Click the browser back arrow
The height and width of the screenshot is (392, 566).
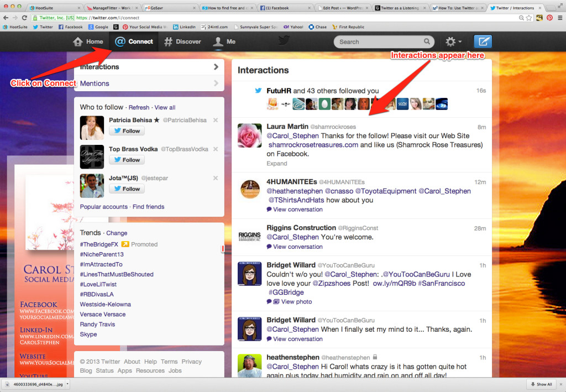(6, 18)
